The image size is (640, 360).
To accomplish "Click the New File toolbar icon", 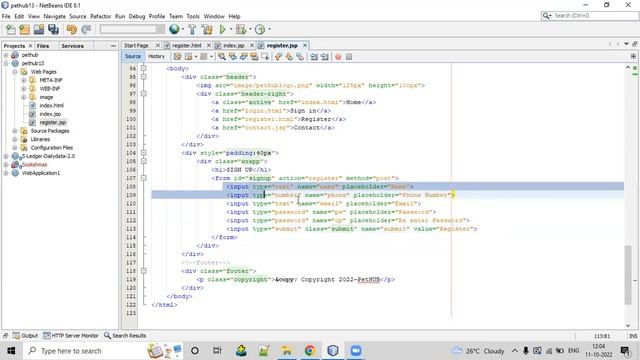I will point(11,29).
